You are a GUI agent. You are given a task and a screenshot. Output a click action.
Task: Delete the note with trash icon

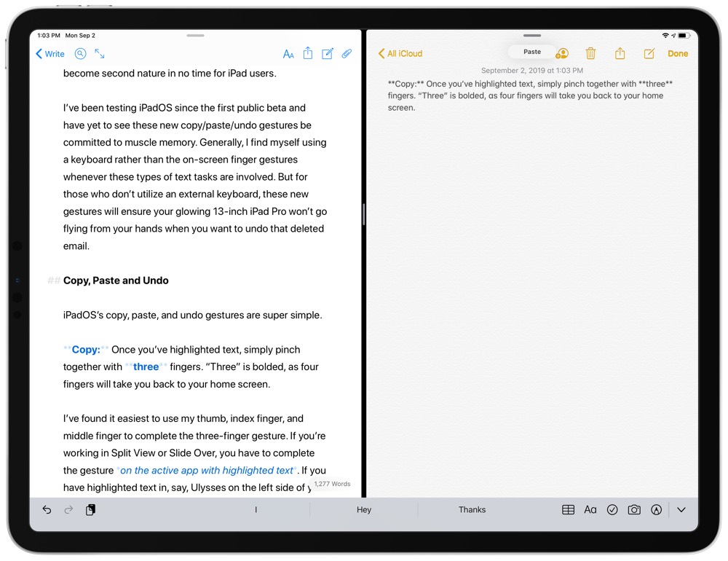coord(590,53)
